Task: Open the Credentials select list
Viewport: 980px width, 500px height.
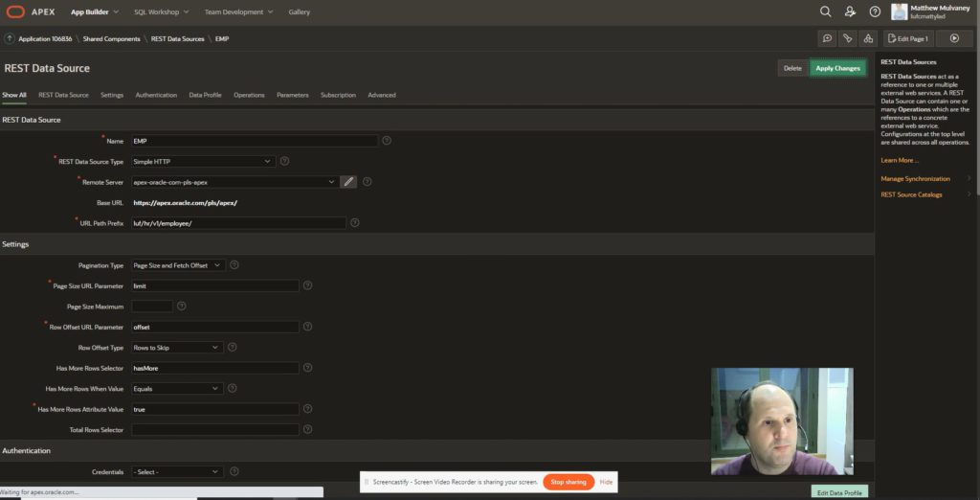Action: (x=177, y=471)
